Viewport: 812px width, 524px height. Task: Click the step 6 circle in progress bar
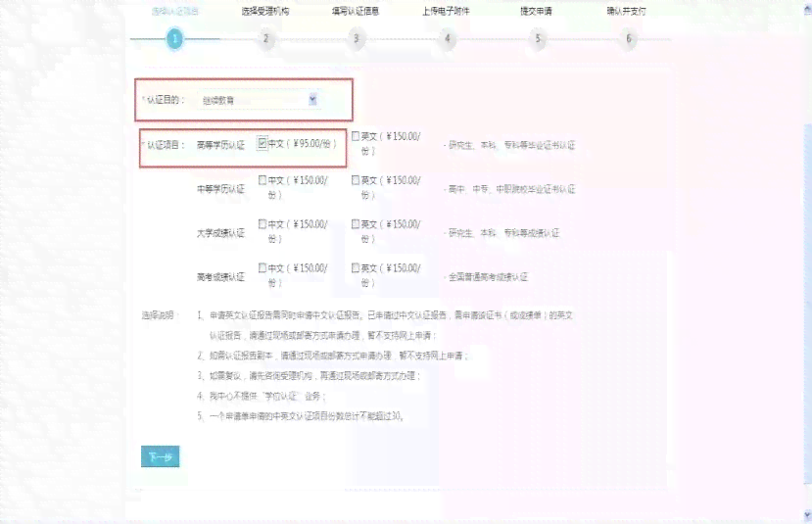(x=629, y=39)
